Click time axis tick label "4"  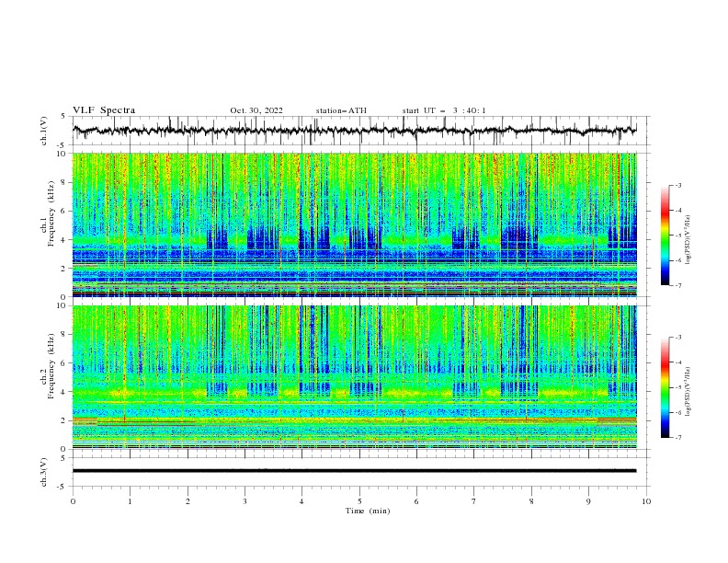(x=301, y=501)
